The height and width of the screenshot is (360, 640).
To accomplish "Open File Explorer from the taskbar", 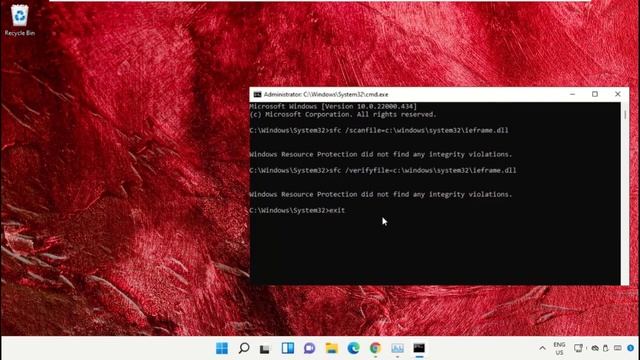I will 331,348.
